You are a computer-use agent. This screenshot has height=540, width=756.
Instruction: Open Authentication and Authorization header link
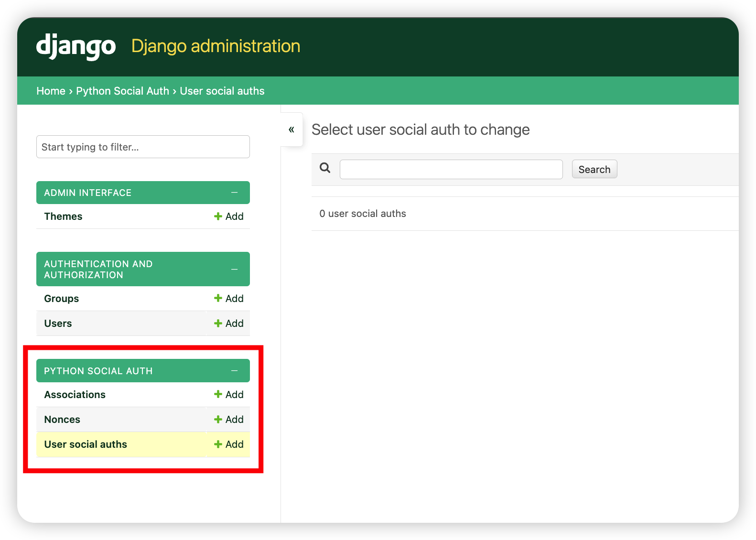pos(98,269)
